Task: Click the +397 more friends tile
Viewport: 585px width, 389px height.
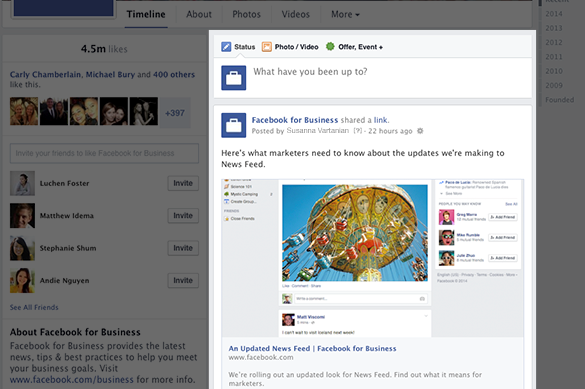Action: (175, 113)
